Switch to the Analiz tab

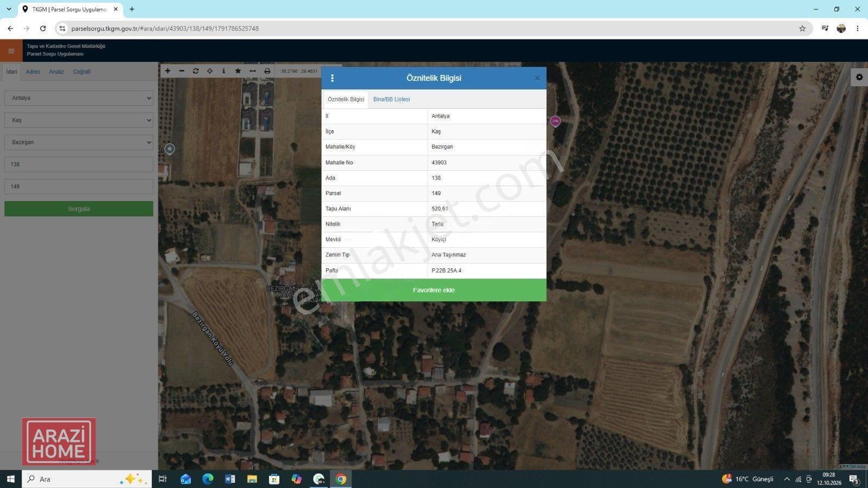pos(56,72)
